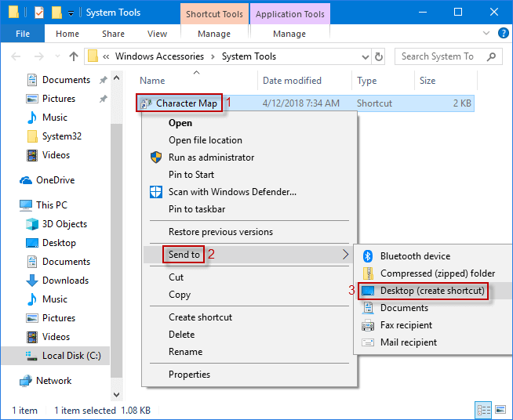Send to Bluetooth device
The width and height of the screenshot is (513, 420).
[x=434, y=256]
